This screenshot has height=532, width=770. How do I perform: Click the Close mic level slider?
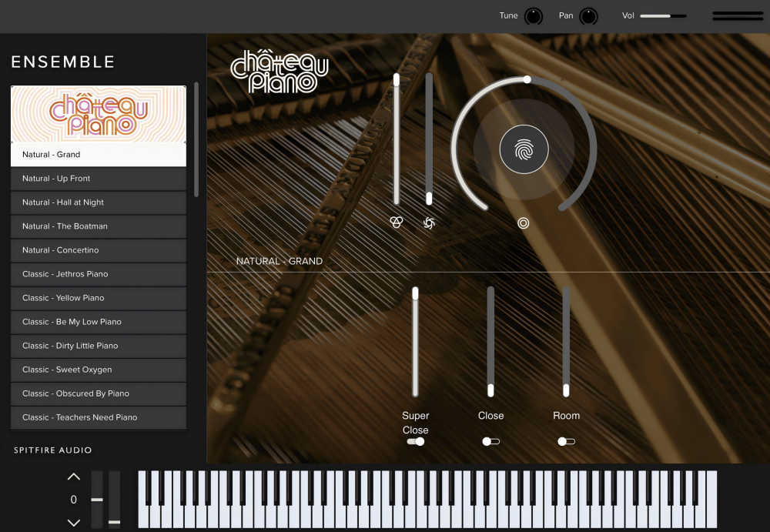(490, 342)
